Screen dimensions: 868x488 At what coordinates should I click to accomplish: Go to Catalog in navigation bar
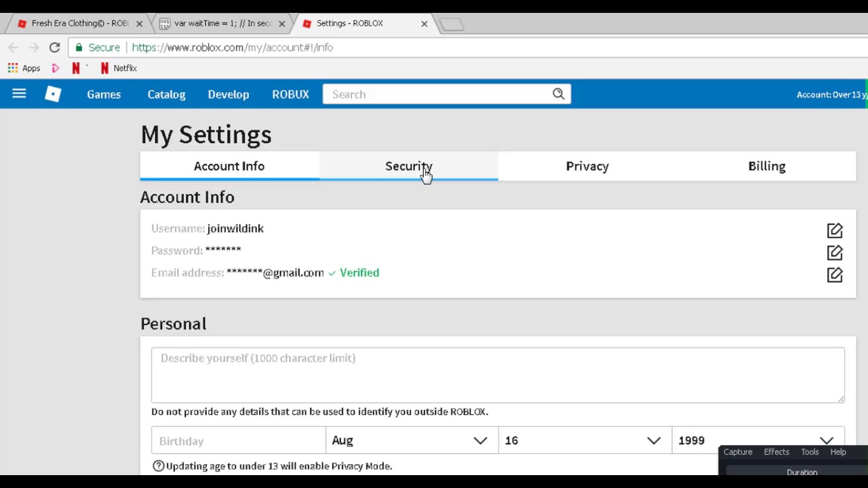166,94
